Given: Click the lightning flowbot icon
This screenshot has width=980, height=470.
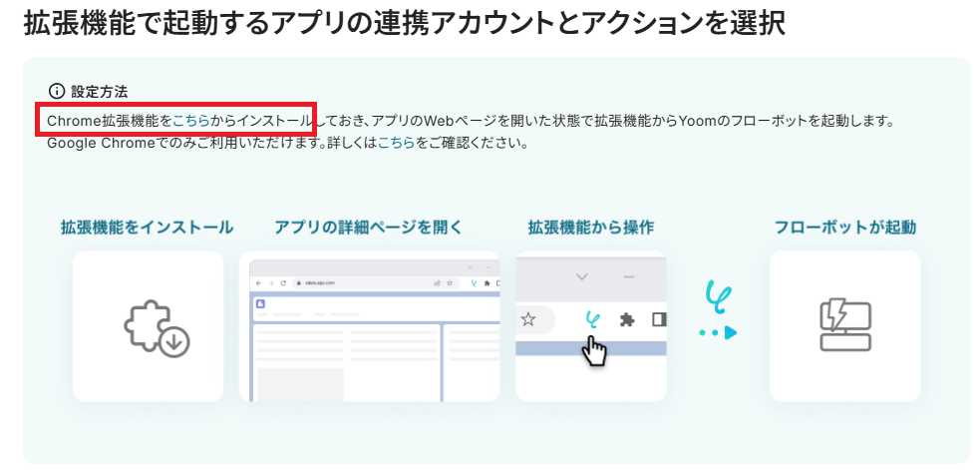Looking at the screenshot, I should (x=845, y=326).
